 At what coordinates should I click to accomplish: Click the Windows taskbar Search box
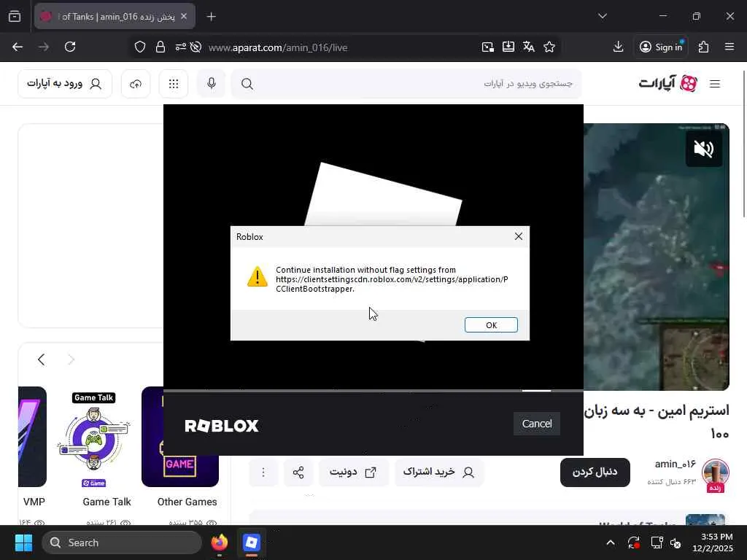(122, 542)
